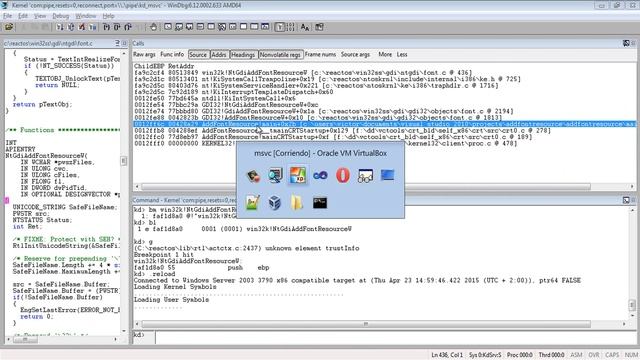Image resolution: width=640 pixels, height=360 pixels.
Task: Click the Calls window dock icon
Action: (626, 43)
